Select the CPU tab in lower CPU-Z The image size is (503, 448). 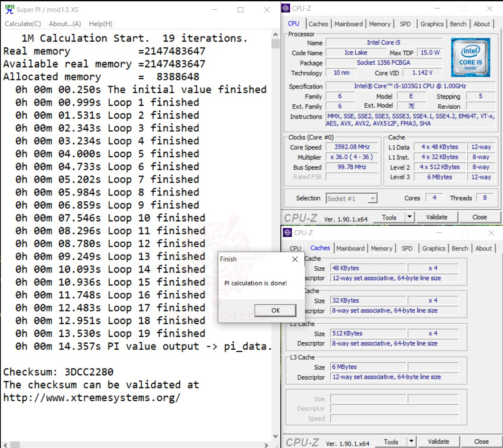tap(295, 249)
